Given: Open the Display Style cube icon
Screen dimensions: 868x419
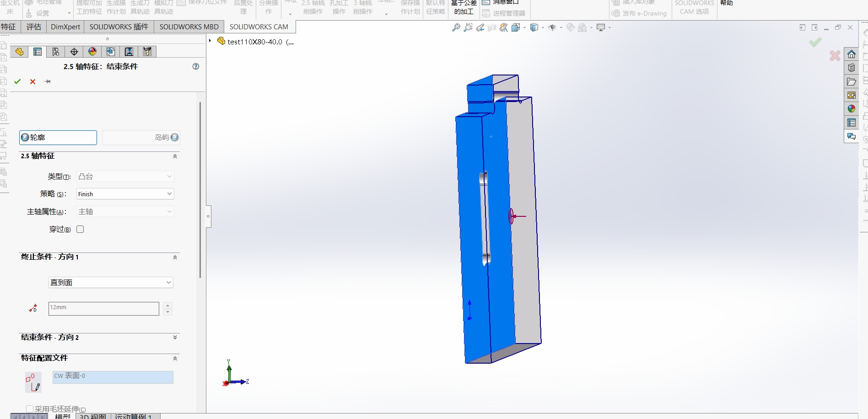Looking at the screenshot, I should coord(534,28).
